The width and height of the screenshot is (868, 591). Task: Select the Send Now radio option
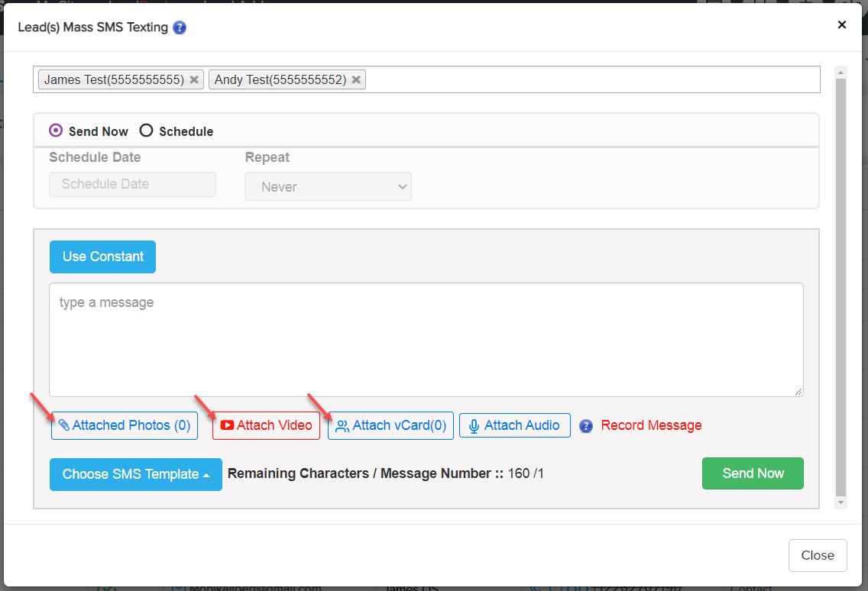pyautogui.click(x=56, y=131)
